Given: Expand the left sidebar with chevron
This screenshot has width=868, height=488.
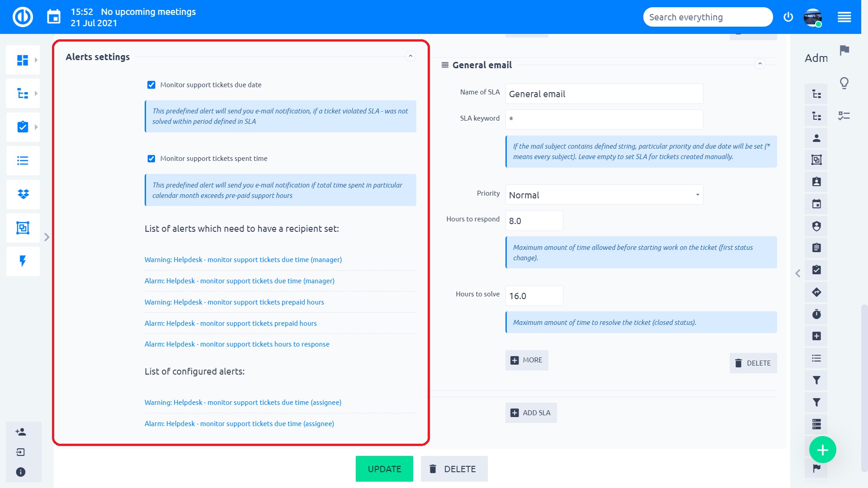Looking at the screenshot, I should coord(47,237).
